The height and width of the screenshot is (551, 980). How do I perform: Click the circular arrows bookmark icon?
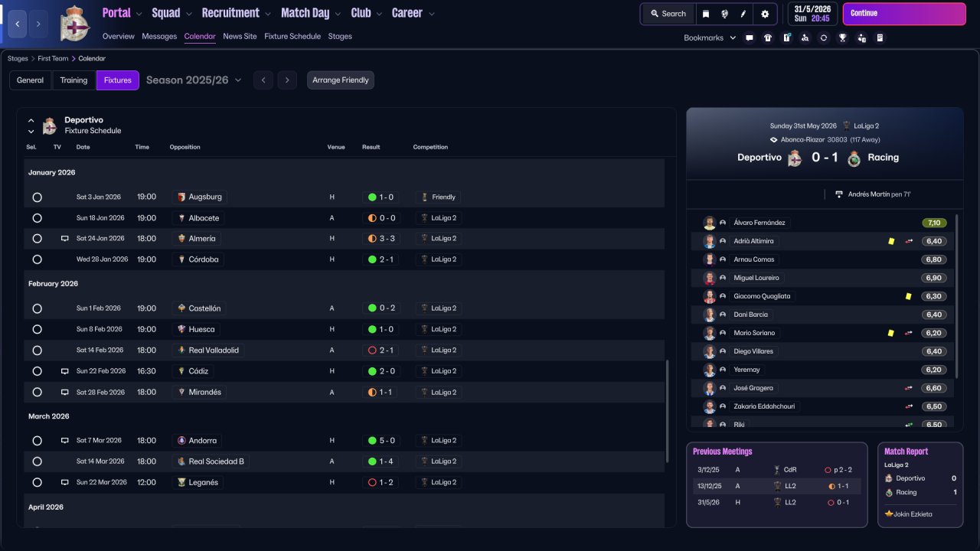coord(824,37)
